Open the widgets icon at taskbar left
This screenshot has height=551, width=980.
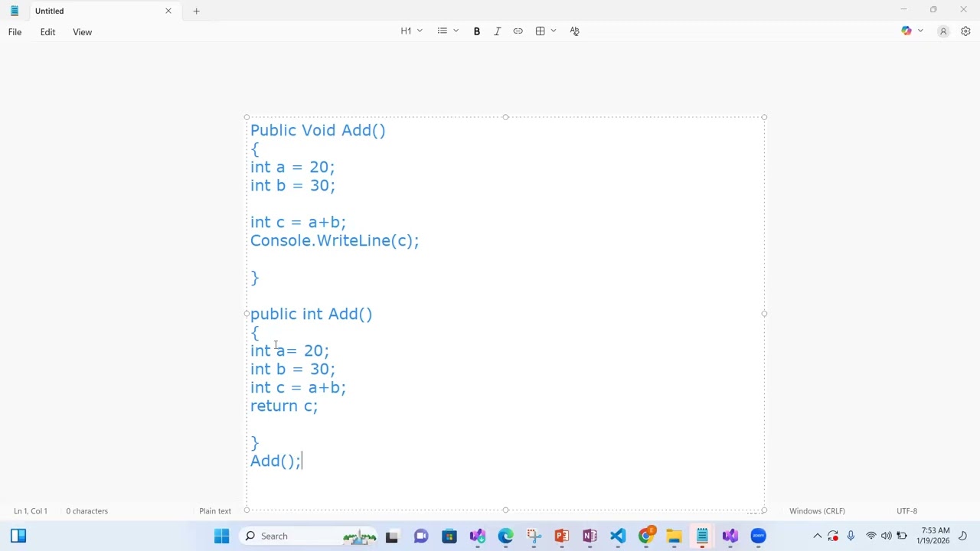(x=18, y=536)
